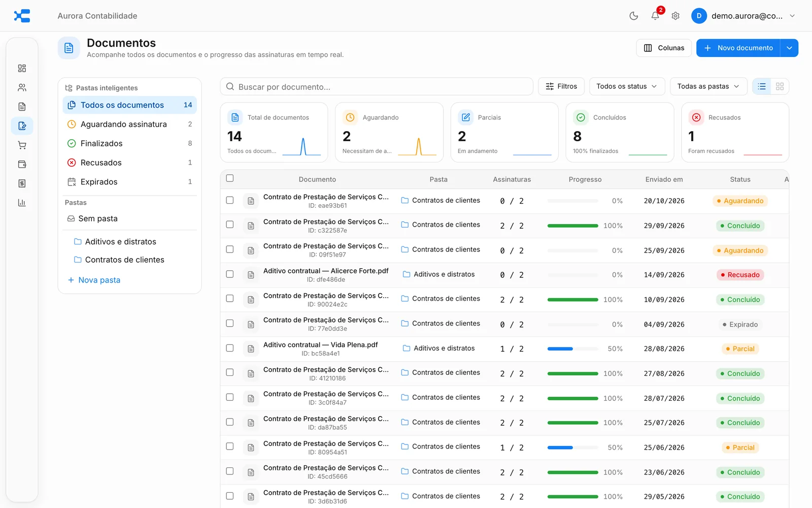The height and width of the screenshot is (508, 812).
Task: Open the Filtros button
Action: [x=561, y=86]
